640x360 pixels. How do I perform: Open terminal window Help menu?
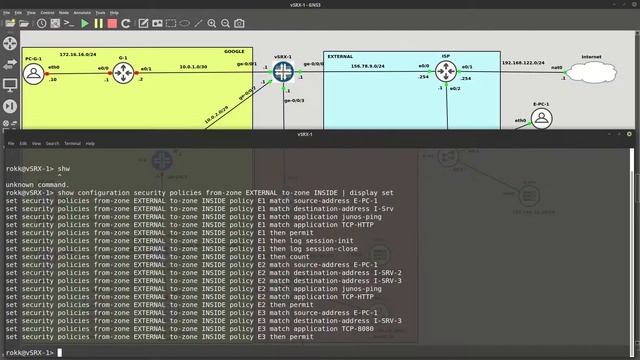tap(90, 144)
